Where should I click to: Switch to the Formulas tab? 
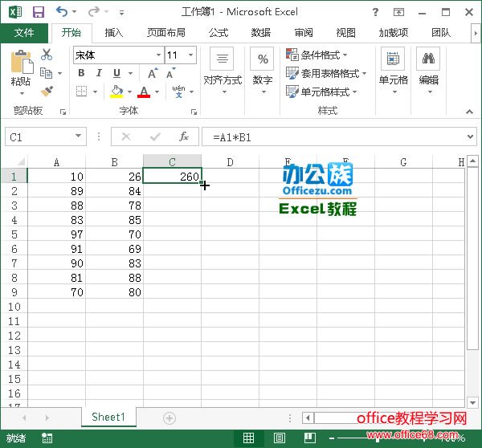coord(219,33)
